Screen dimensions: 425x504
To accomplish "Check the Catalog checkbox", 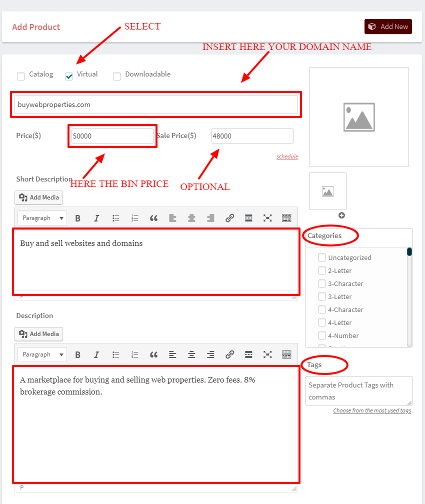I will coord(21,76).
